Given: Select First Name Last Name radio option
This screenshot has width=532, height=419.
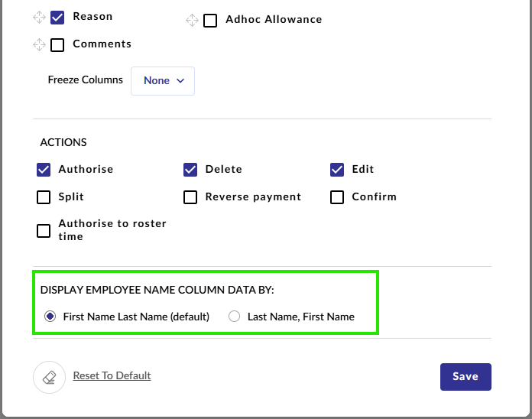Looking at the screenshot, I should tap(50, 317).
